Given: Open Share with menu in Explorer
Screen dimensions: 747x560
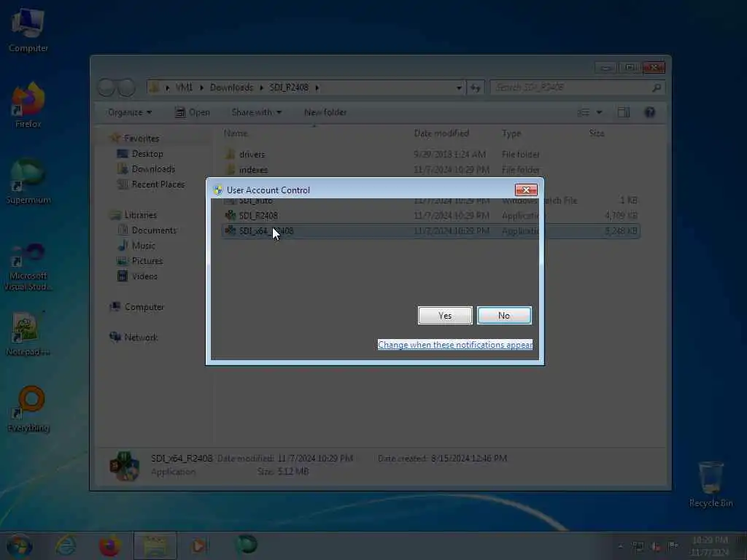Looking at the screenshot, I should 256,112.
